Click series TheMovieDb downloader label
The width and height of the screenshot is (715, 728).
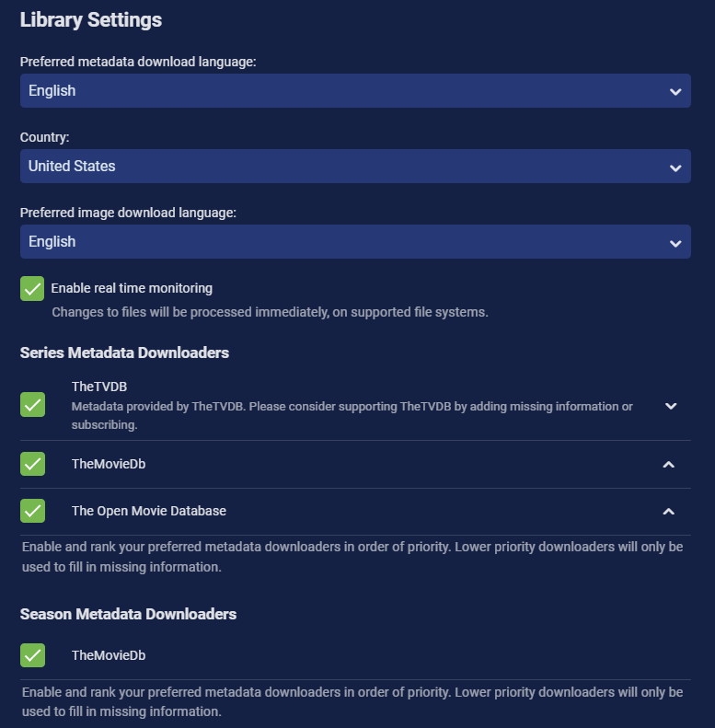click(109, 465)
